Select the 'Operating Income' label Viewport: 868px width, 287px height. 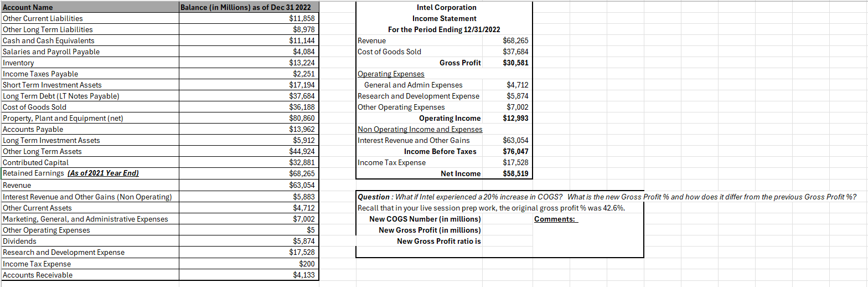click(450, 118)
